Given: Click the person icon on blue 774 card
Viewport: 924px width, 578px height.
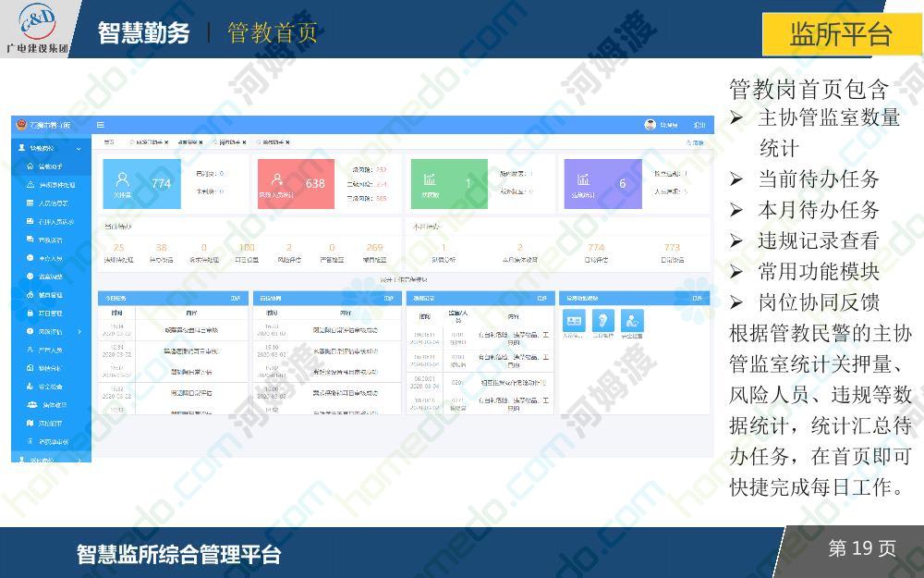Looking at the screenshot, I should (122, 180).
